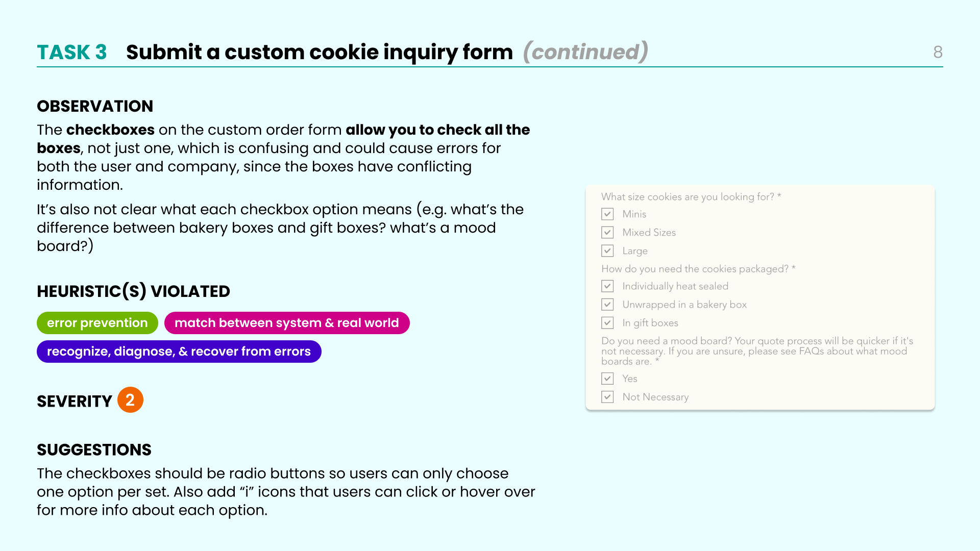Click the page number 8

[x=938, y=52]
